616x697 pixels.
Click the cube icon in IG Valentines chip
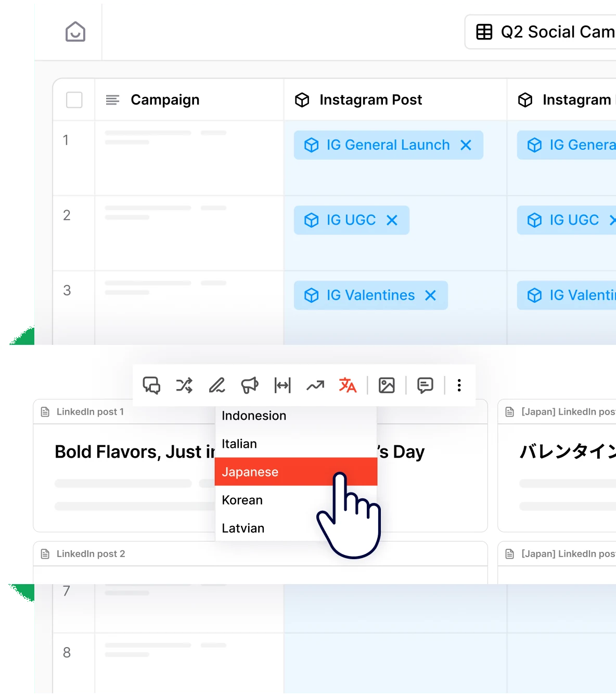click(x=312, y=295)
